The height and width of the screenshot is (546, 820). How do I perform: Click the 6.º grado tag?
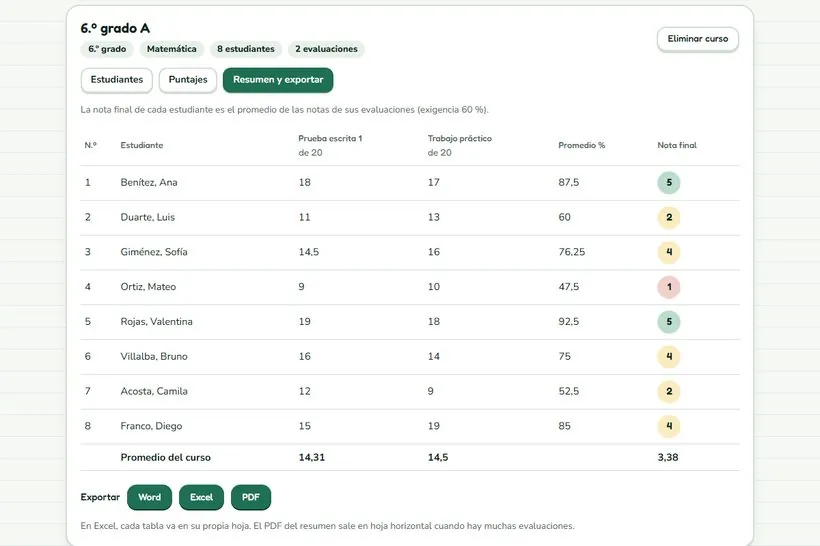tap(107, 49)
